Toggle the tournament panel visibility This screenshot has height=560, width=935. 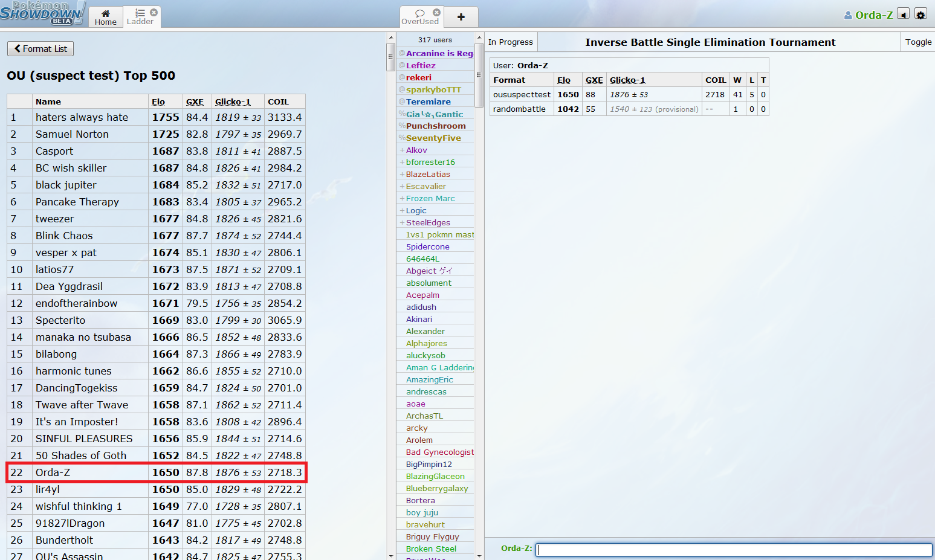point(917,42)
